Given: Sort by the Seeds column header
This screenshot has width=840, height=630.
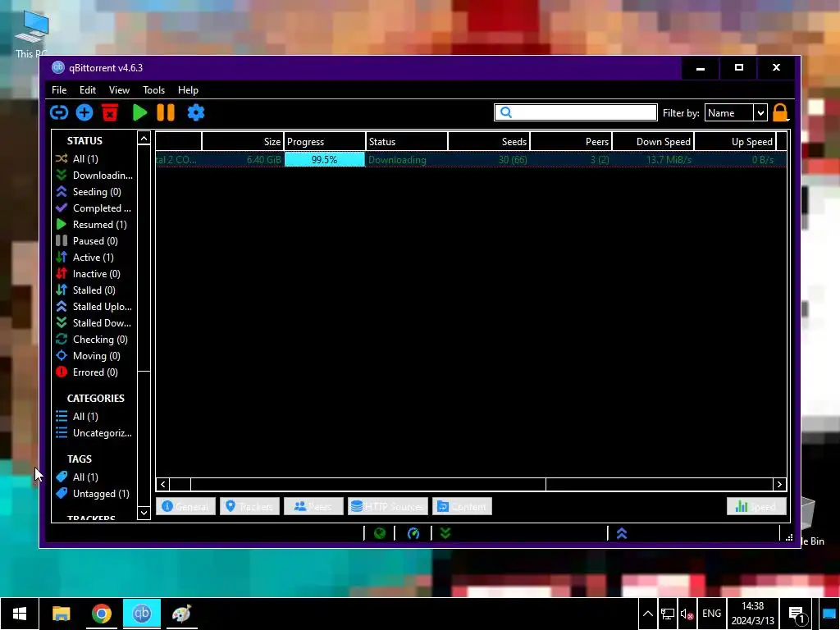Looking at the screenshot, I should click(x=489, y=142).
